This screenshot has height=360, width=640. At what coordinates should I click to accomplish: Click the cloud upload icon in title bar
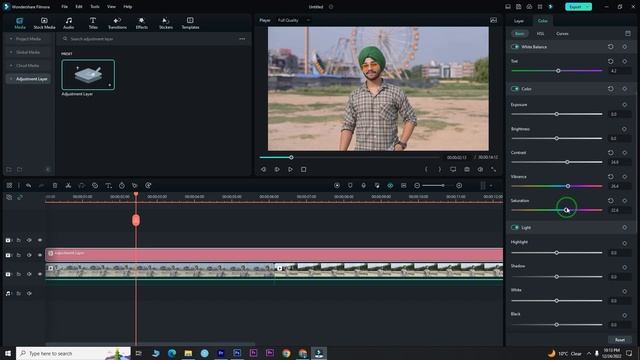(529, 7)
